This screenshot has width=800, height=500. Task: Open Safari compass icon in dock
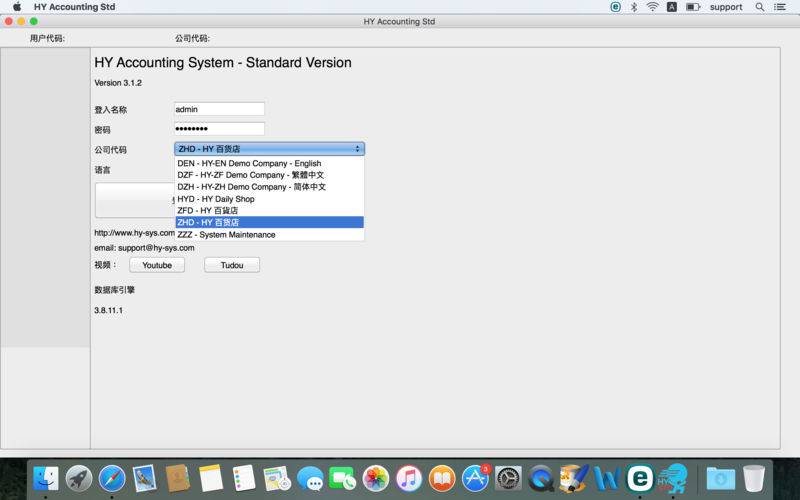click(x=112, y=479)
